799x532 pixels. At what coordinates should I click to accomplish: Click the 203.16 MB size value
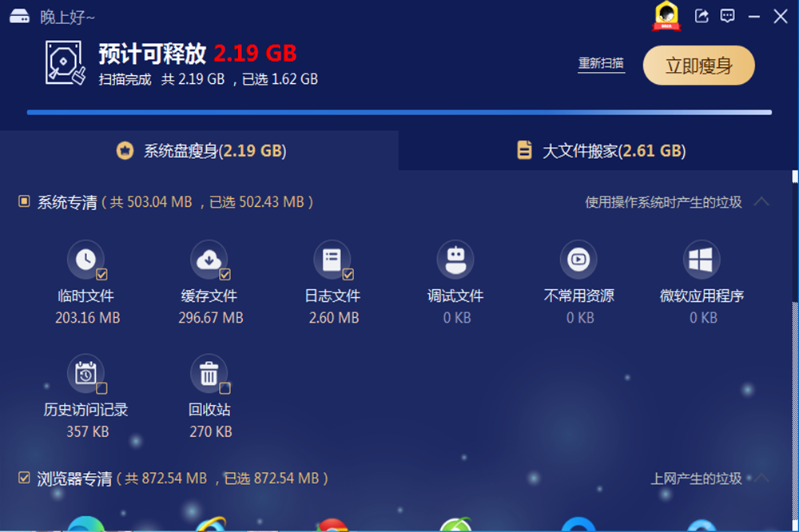coord(88,318)
